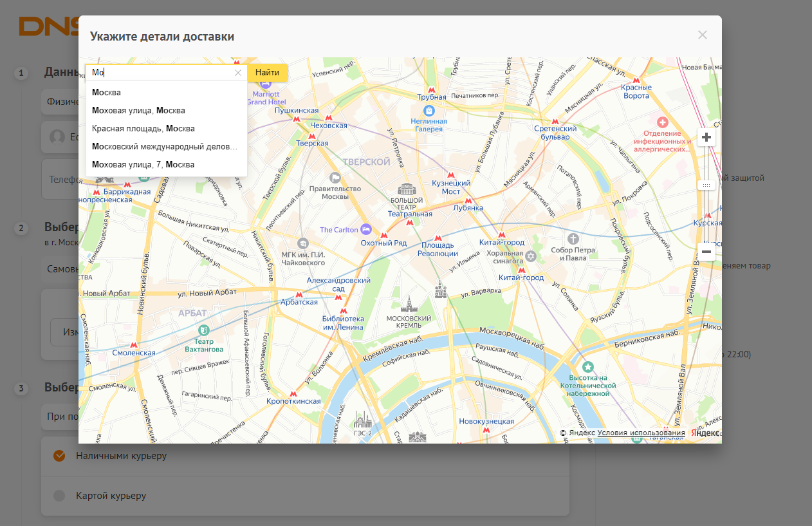Image resolution: width=812 pixels, height=526 pixels.
Task: Click the Арбатская metro icon
Action: (x=299, y=294)
